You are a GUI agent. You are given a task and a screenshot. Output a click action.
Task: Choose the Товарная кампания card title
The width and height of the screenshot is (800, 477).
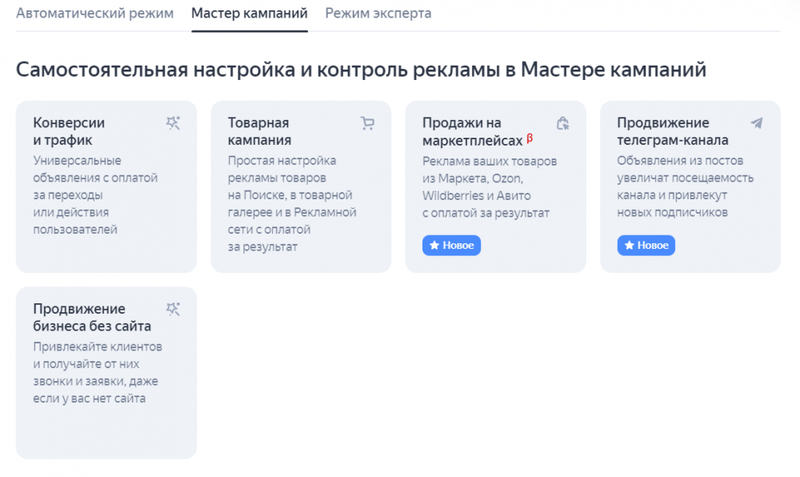pos(260,131)
